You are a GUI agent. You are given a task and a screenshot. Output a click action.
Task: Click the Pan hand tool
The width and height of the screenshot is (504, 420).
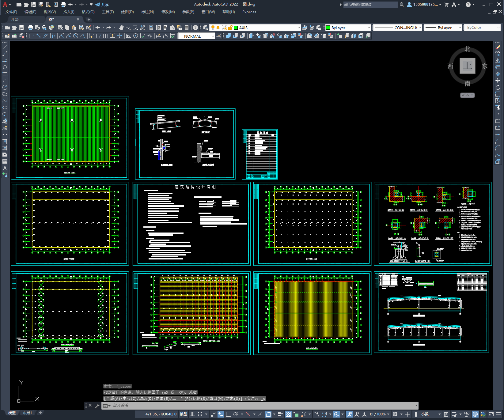121,28
